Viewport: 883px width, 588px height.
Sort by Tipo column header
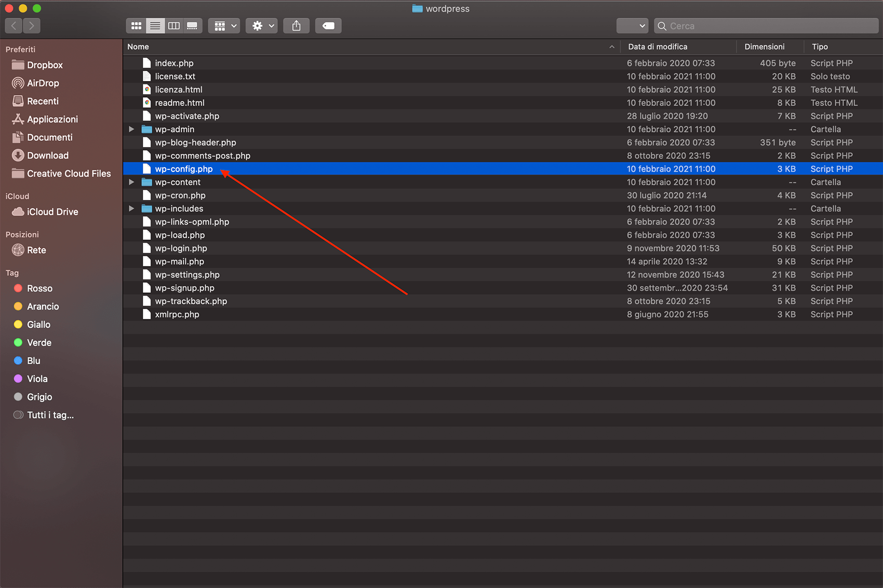point(844,47)
